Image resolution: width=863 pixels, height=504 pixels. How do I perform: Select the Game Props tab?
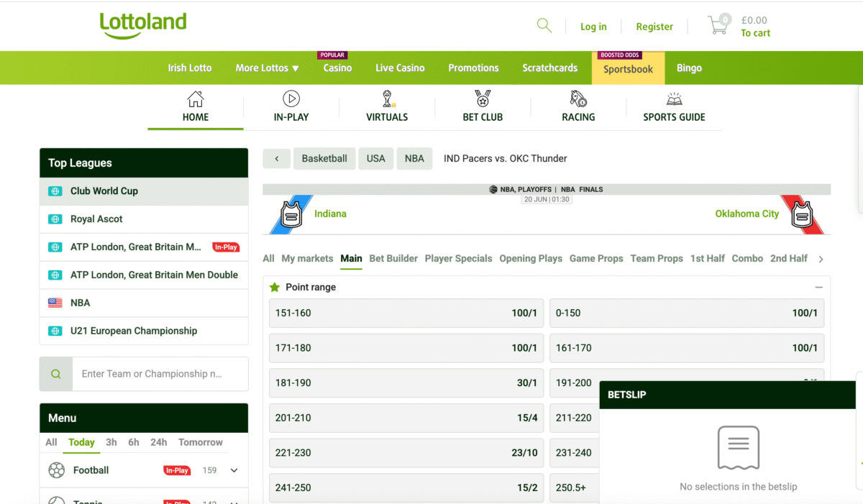(596, 259)
